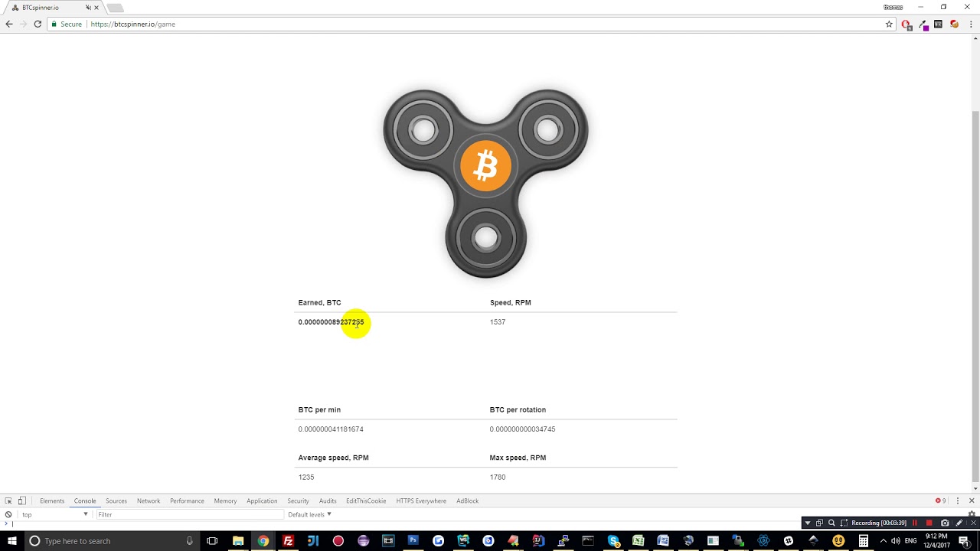Viewport: 980px width, 551px height.
Task: Open the volume control in system tray
Action: pyautogui.click(x=896, y=541)
